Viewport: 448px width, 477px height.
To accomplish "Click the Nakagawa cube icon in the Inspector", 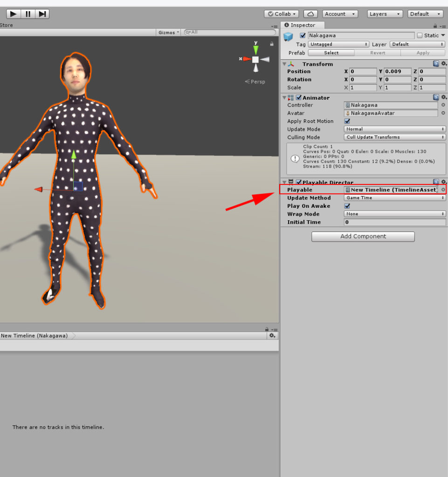I will pyautogui.click(x=288, y=35).
